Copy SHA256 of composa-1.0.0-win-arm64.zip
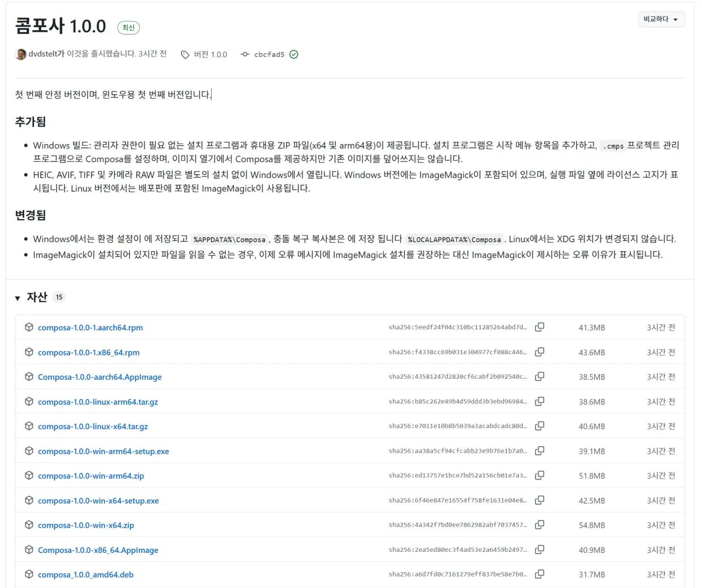 [x=540, y=476]
